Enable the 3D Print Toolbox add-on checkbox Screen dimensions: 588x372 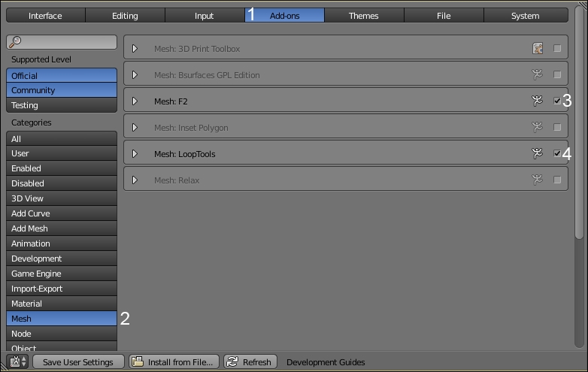(557, 48)
